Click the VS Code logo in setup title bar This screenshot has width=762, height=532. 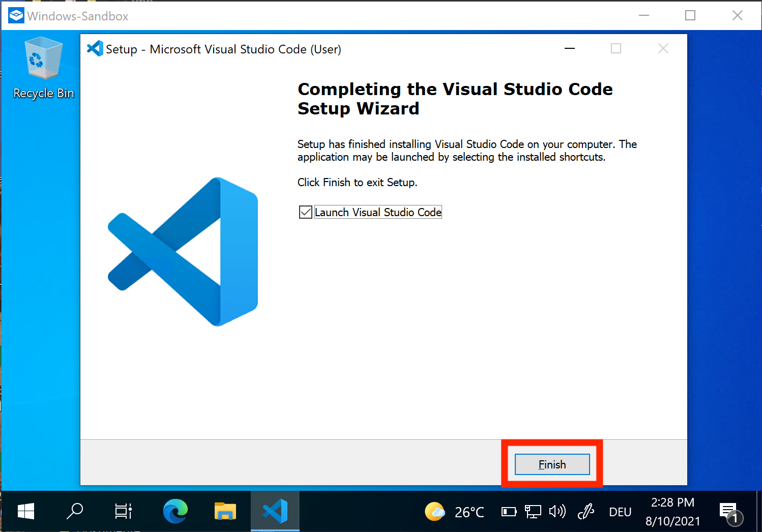(x=95, y=49)
